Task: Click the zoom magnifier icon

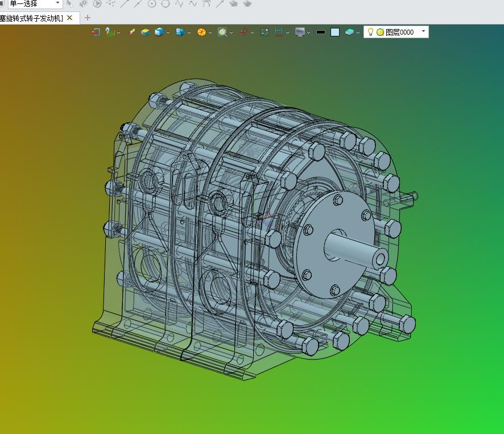Action: [222, 32]
